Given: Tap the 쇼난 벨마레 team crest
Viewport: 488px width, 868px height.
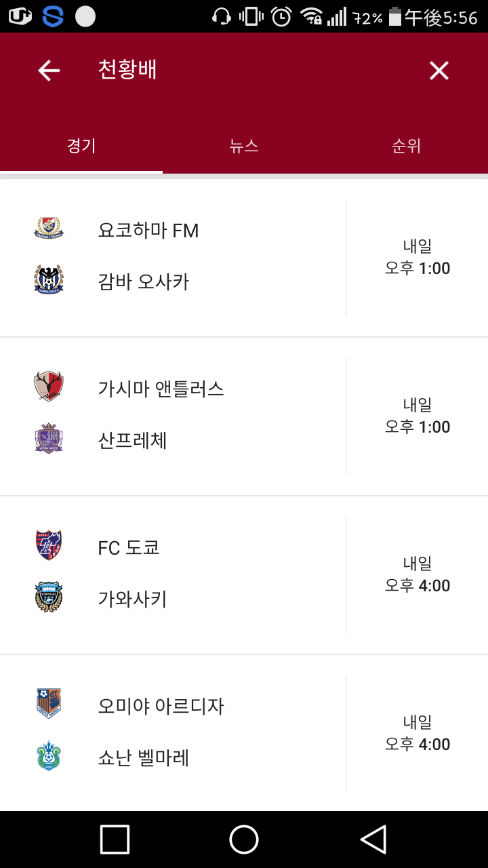Looking at the screenshot, I should coord(49,755).
